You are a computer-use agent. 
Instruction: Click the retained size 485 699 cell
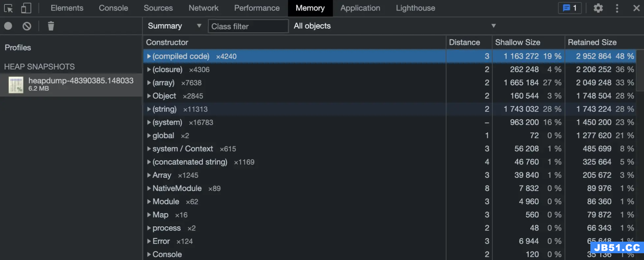click(x=597, y=149)
